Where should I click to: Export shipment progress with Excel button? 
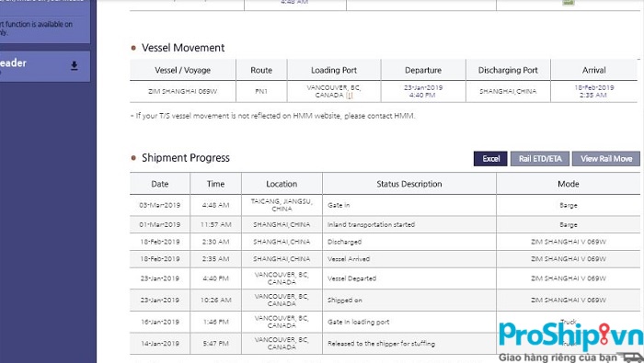(x=490, y=159)
